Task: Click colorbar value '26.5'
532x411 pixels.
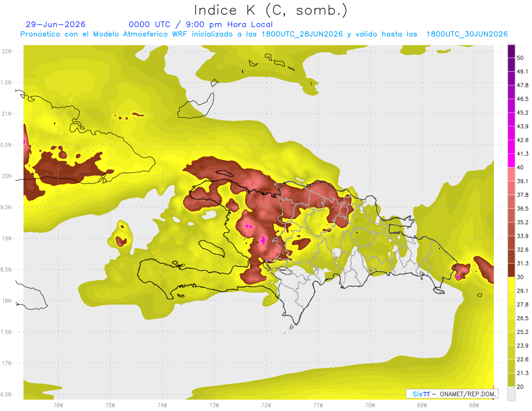Action: tap(523, 318)
